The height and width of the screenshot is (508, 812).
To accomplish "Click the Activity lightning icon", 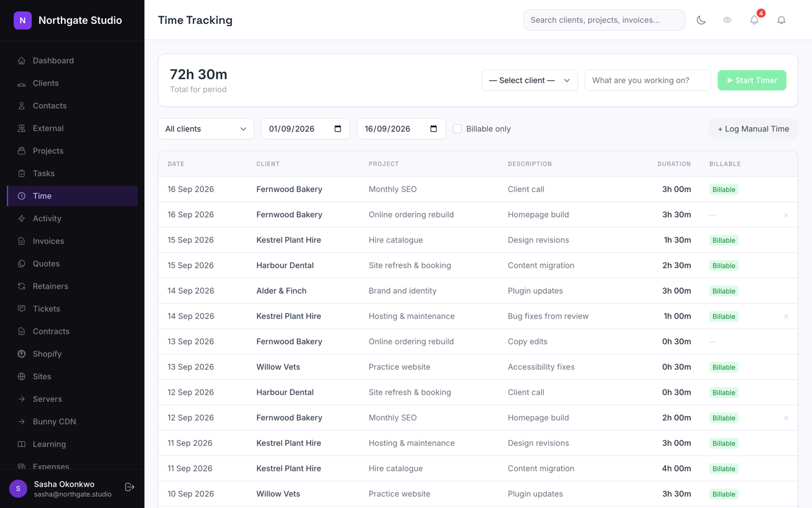I will click(21, 219).
